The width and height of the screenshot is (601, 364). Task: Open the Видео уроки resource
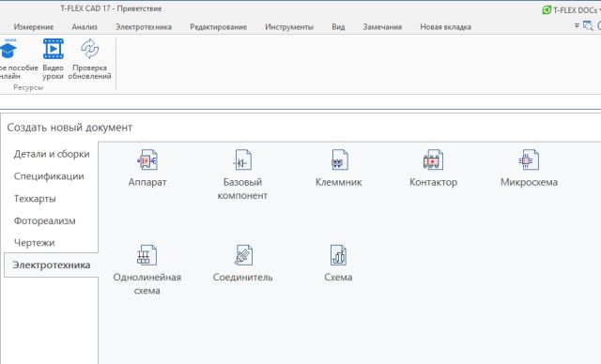coord(53,59)
